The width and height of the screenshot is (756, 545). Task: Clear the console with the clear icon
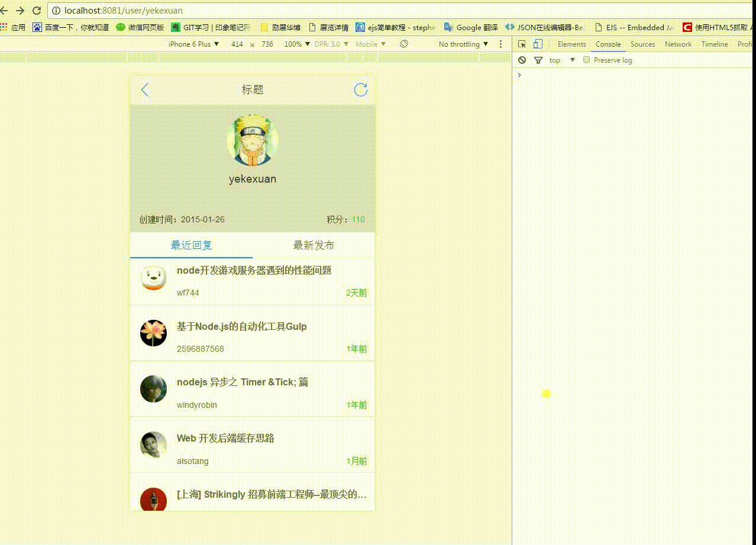click(522, 60)
